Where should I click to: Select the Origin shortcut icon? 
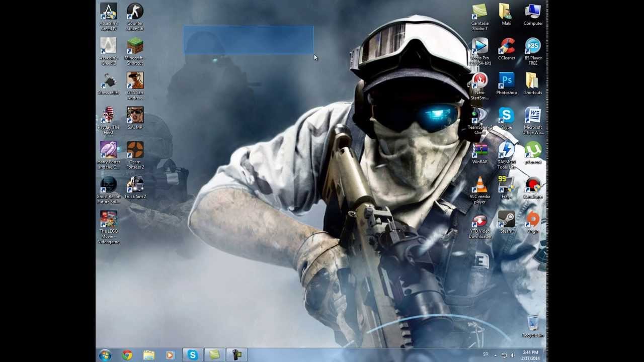(x=533, y=223)
